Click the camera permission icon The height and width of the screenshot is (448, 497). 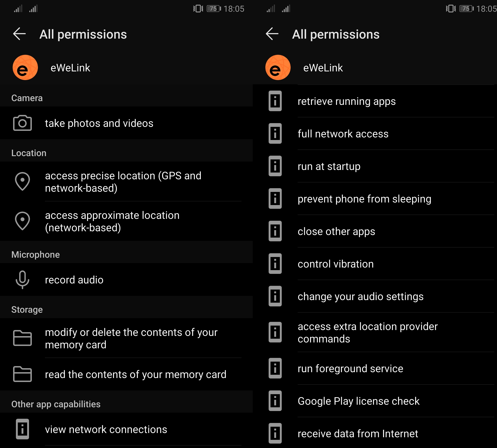tap(22, 123)
